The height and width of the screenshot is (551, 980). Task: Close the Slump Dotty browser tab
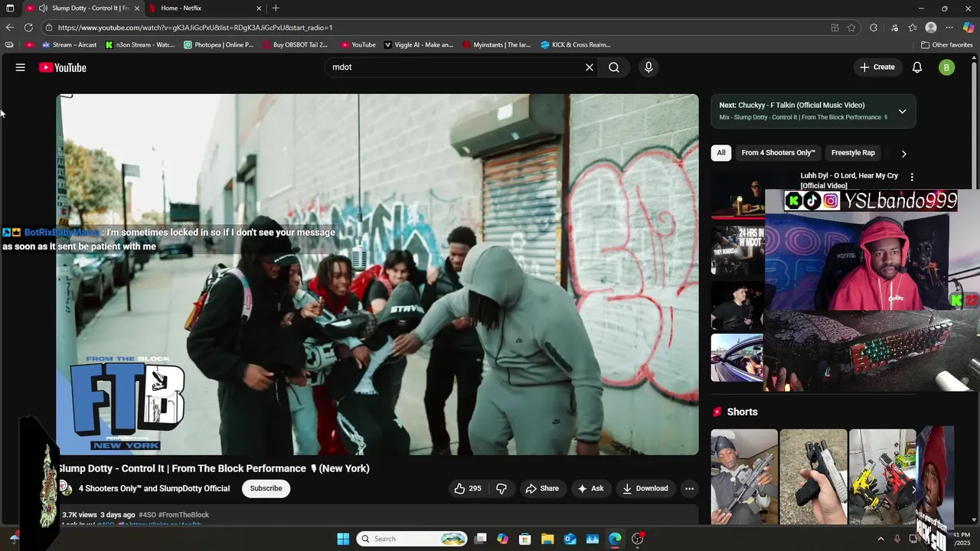tap(137, 8)
